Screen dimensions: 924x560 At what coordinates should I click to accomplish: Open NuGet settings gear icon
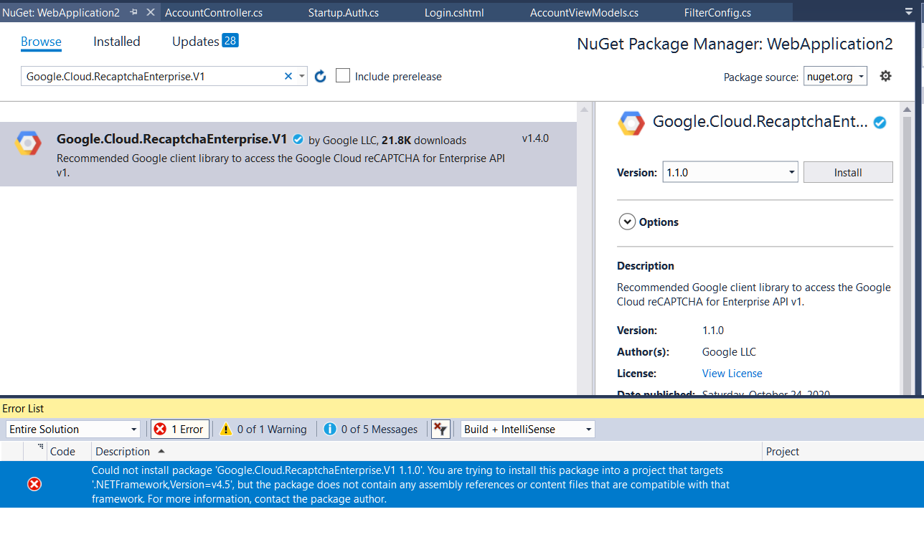pos(886,75)
